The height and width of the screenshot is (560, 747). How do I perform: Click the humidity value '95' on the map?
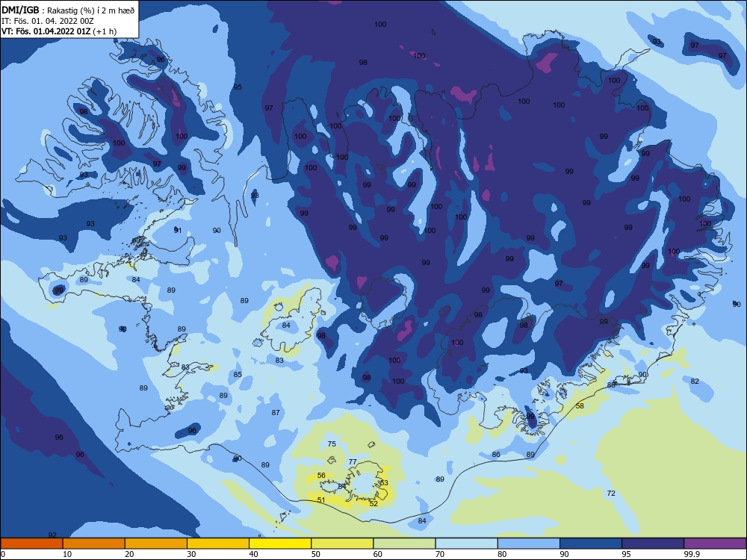(238, 87)
